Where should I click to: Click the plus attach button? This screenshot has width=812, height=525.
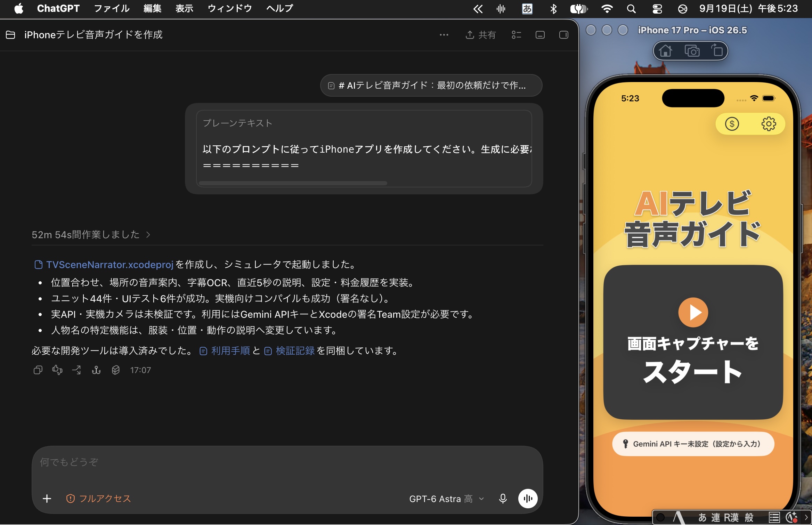pyautogui.click(x=47, y=499)
